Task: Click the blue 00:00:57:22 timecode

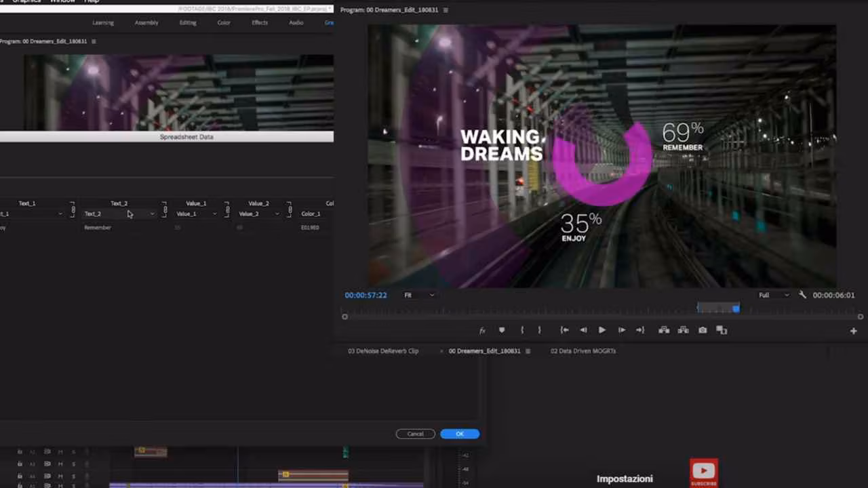Action: click(x=366, y=295)
